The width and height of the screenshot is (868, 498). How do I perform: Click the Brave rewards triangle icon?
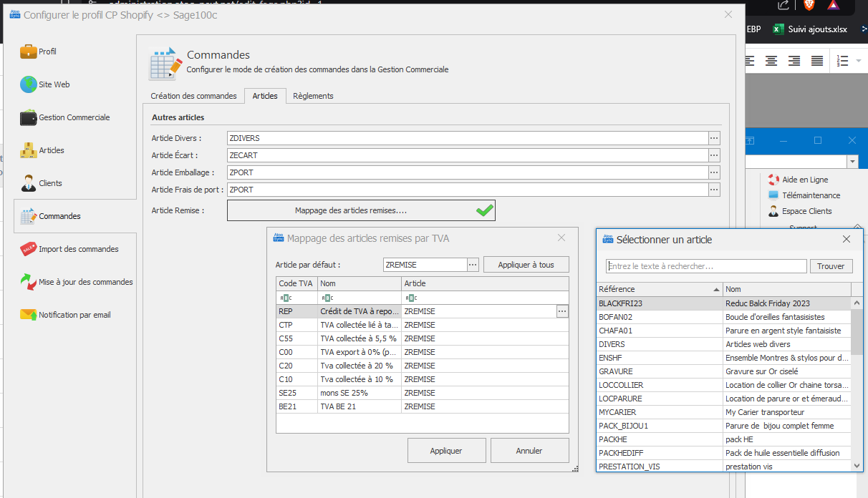833,5
